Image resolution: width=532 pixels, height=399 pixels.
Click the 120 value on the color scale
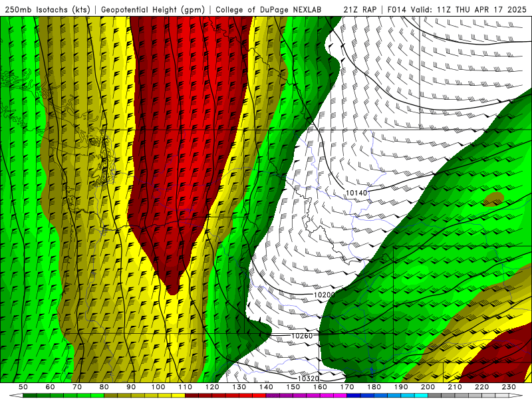pos(212,387)
